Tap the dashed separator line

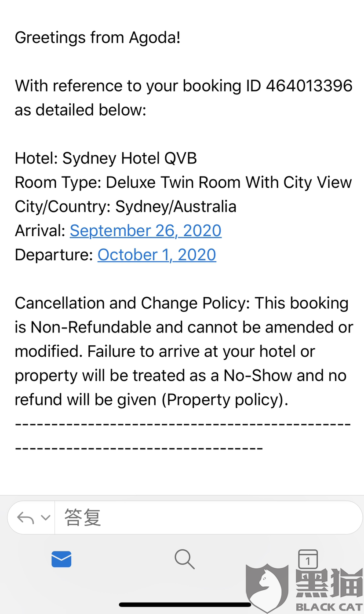coord(182,425)
